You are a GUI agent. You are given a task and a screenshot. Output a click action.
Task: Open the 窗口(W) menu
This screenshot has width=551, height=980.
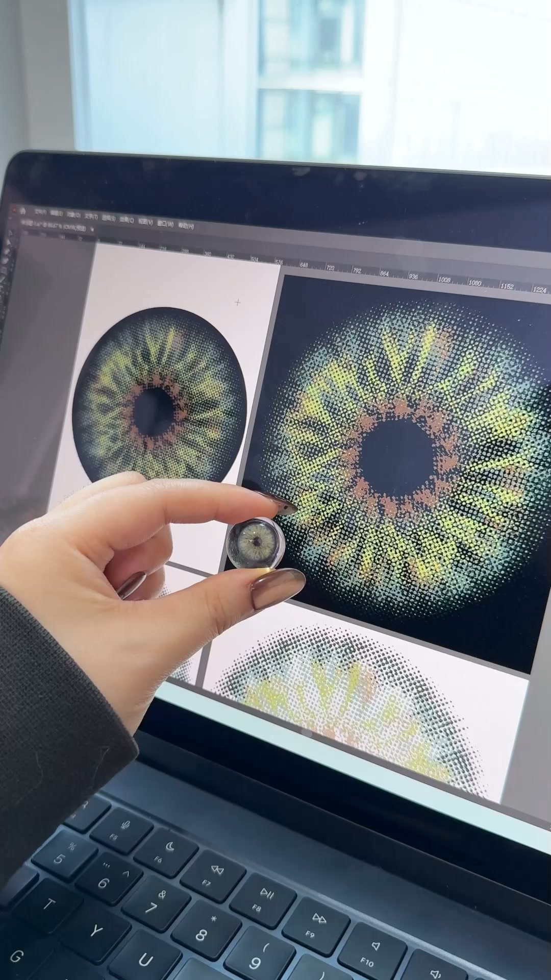(x=165, y=224)
